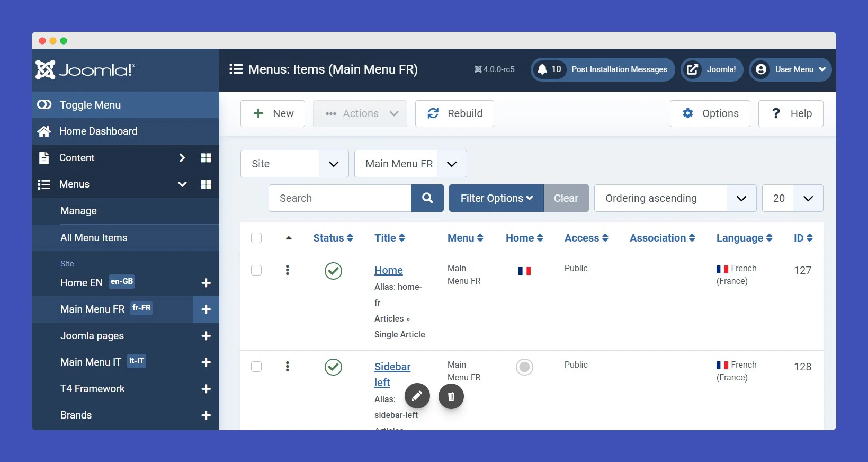Check the select-all checkbox in header
This screenshot has width=868, height=462.
[256, 238]
